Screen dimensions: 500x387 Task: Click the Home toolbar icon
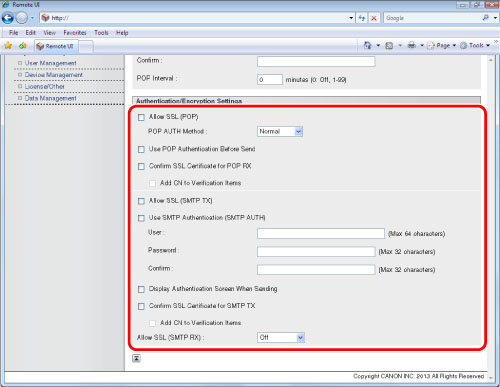coord(367,45)
